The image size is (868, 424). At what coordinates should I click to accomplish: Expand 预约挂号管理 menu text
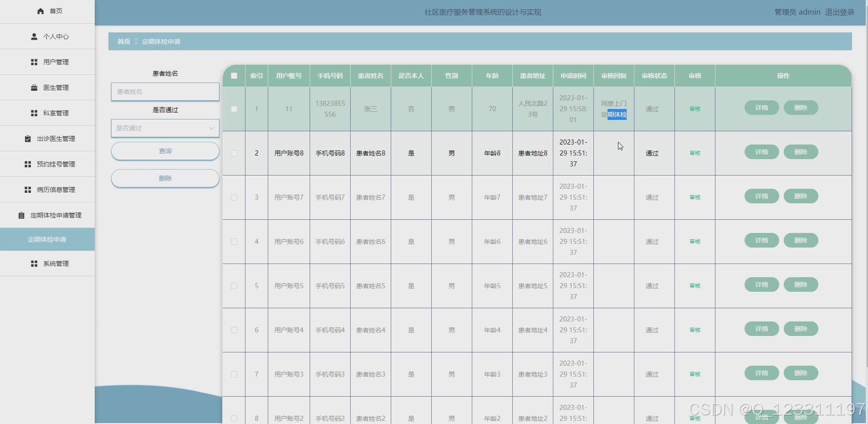[x=56, y=164]
